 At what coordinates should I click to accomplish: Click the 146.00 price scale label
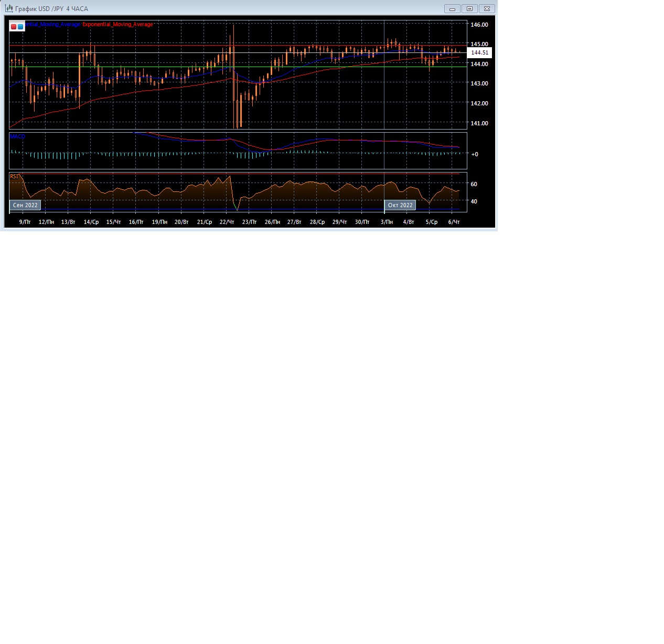pyautogui.click(x=479, y=25)
